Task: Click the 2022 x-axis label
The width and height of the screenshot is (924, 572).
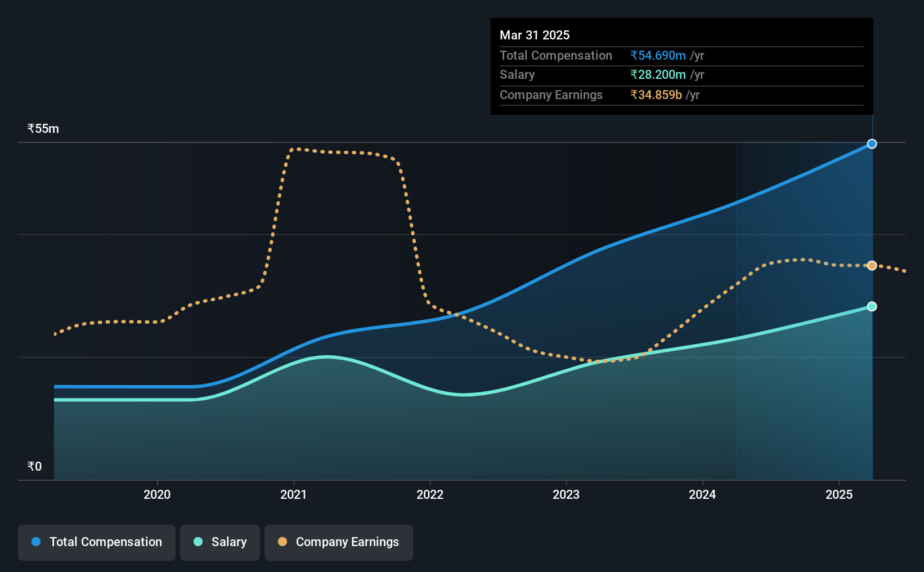Action: coord(430,494)
